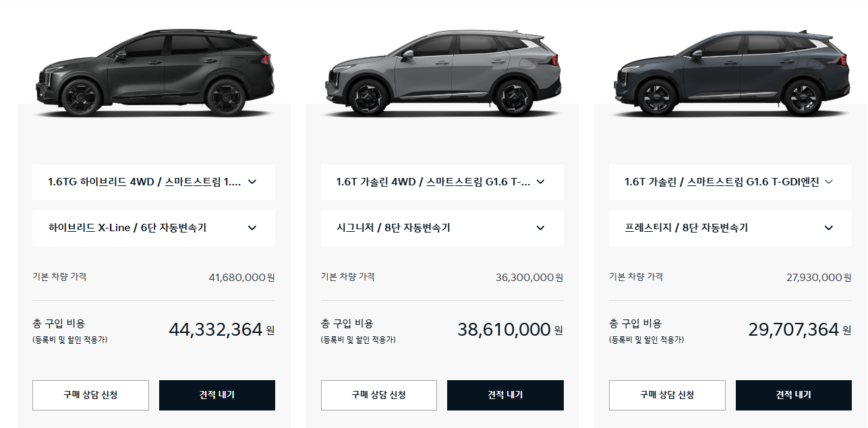Open the 1.6TG 하이브리드 4WD engine dropdown

[153, 182]
